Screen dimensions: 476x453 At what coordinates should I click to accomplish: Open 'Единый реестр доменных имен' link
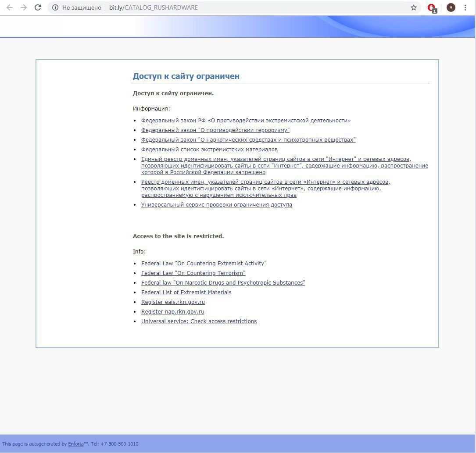(284, 166)
